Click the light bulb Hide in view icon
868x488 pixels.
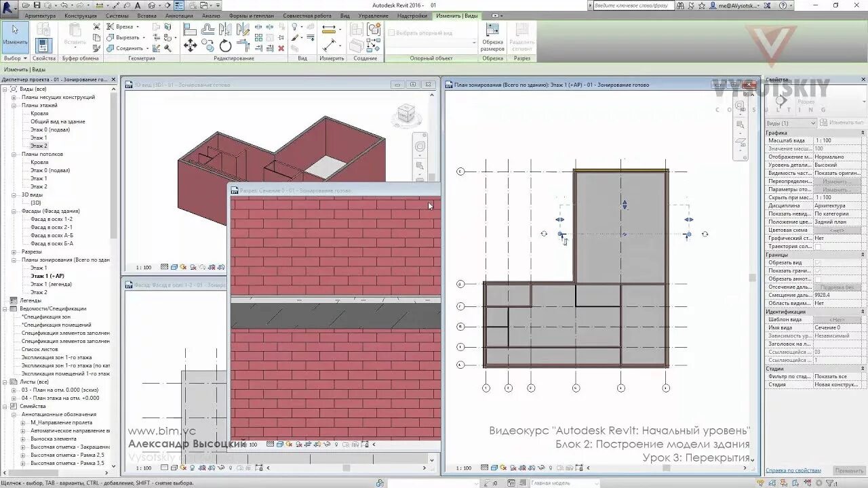(x=294, y=27)
